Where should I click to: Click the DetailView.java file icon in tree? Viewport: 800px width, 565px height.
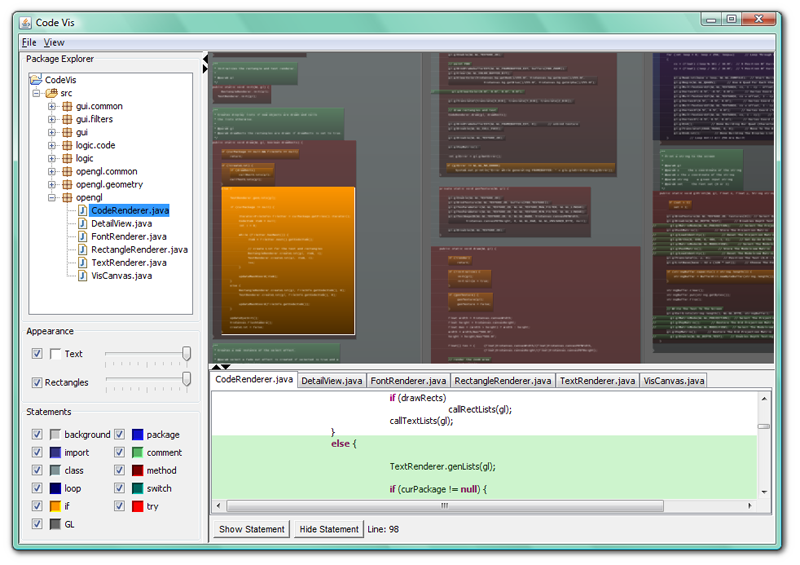pyautogui.click(x=83, y=224)
